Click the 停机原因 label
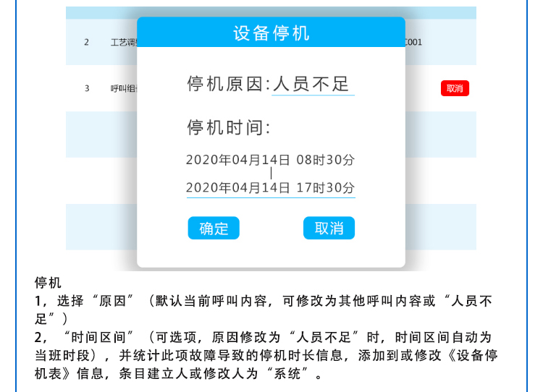The image size is (543, 392). (227, 84)
